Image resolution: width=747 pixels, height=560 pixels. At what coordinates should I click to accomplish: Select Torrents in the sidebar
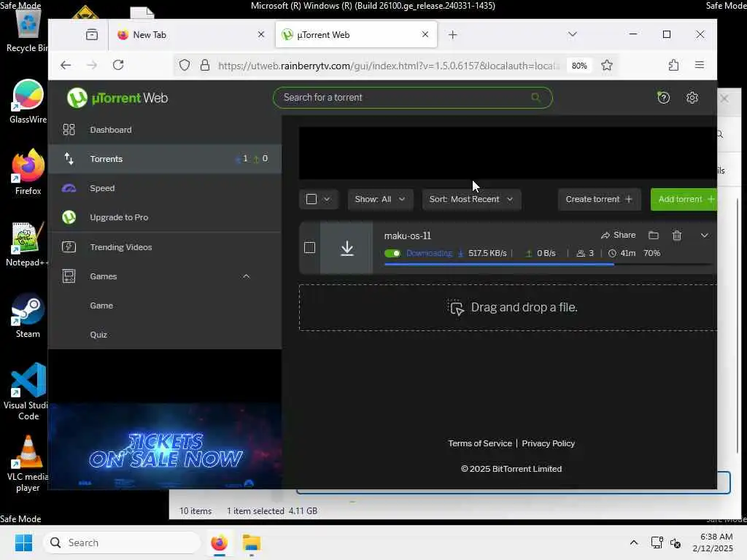(165, 158)
